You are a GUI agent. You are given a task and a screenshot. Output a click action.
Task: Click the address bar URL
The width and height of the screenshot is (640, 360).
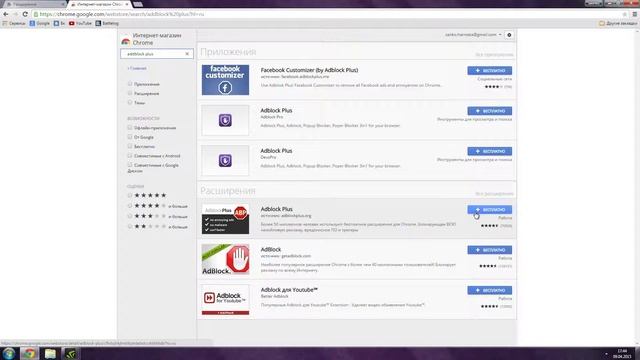(122, 14)
